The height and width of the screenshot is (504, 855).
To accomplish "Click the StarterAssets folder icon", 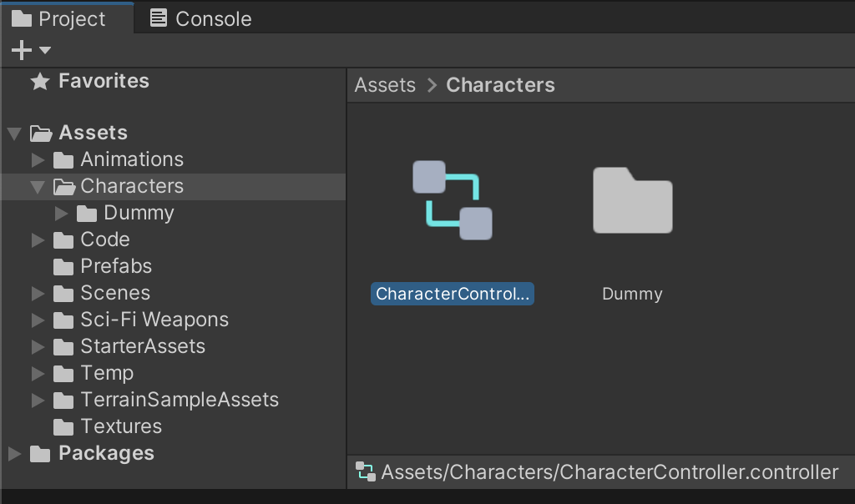I will pyautogui.click(x=63, y=347).
